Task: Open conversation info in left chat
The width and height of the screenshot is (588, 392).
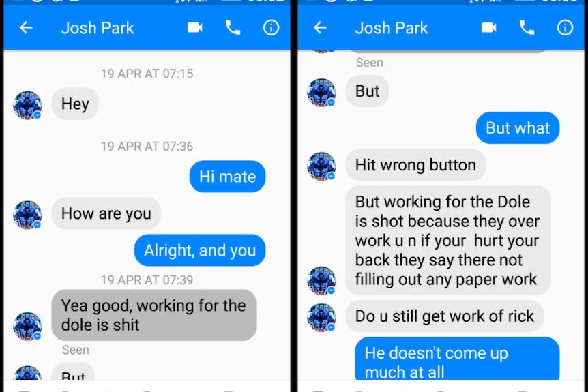Action: click(x=271, y=28)
